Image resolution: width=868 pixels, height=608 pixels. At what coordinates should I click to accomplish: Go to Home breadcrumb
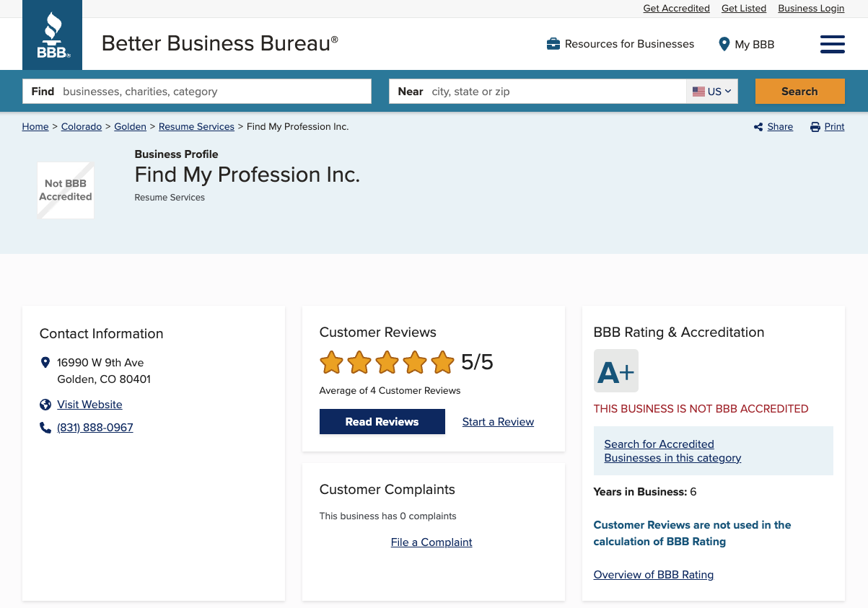35,127
